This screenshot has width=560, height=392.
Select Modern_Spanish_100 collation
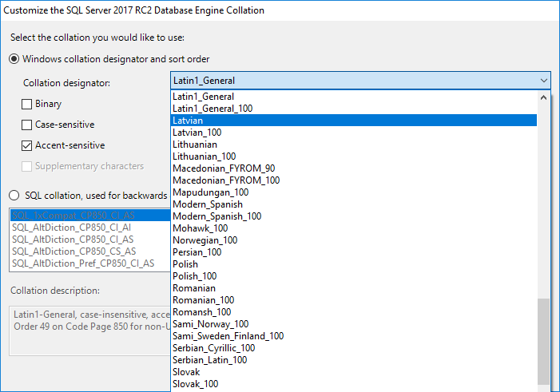(354, 216)
